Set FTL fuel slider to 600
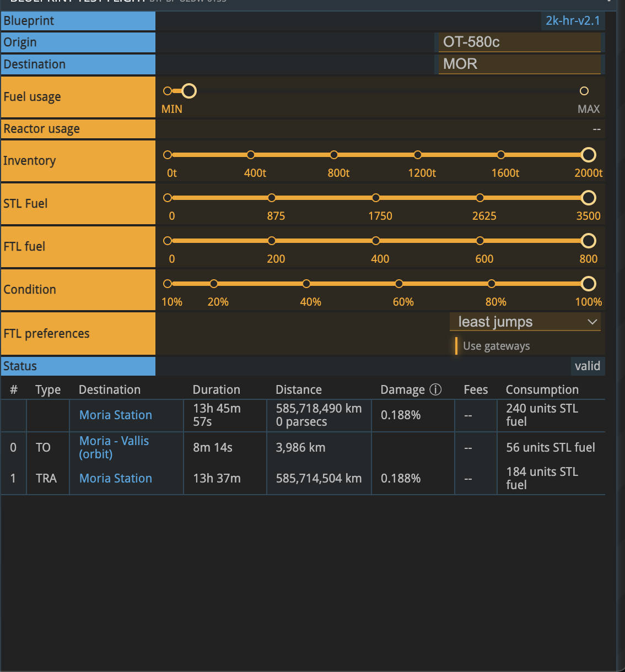The width and height of the screenshot is (625, 672). point(480,241)
